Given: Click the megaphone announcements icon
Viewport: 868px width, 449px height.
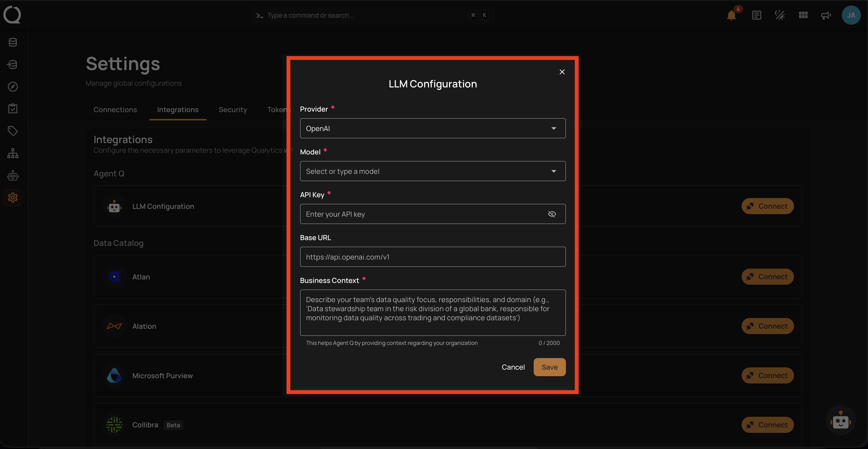Looking at the screenshot, I should click(826, 15).
